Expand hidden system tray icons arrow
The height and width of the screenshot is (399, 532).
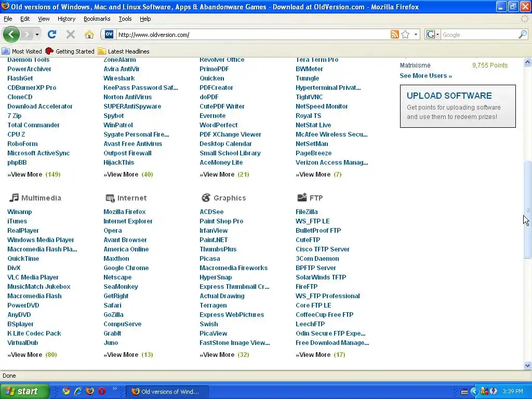[474, 392]
